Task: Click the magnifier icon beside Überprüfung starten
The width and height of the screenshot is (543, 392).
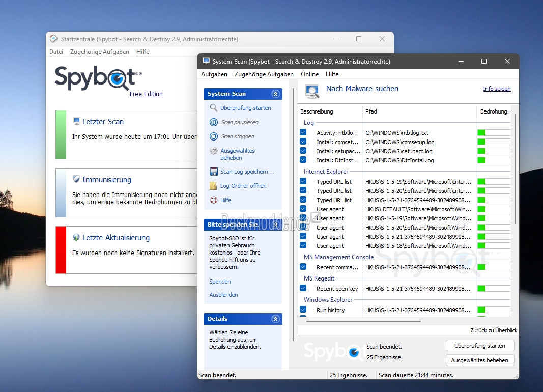Action: pos(214,108)
